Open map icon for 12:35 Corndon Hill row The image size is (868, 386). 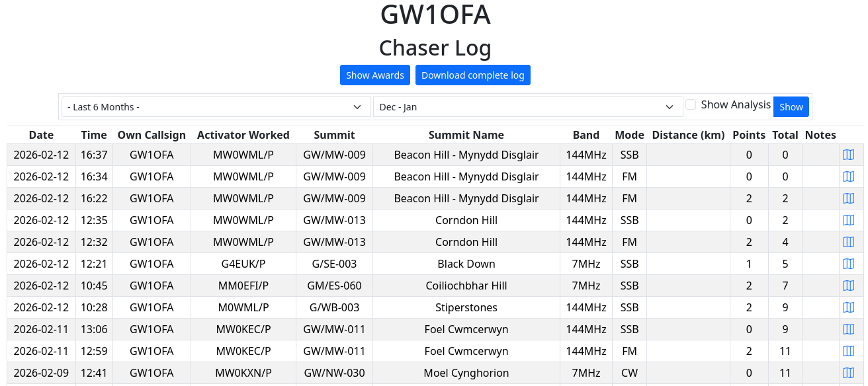coord(848,220)
